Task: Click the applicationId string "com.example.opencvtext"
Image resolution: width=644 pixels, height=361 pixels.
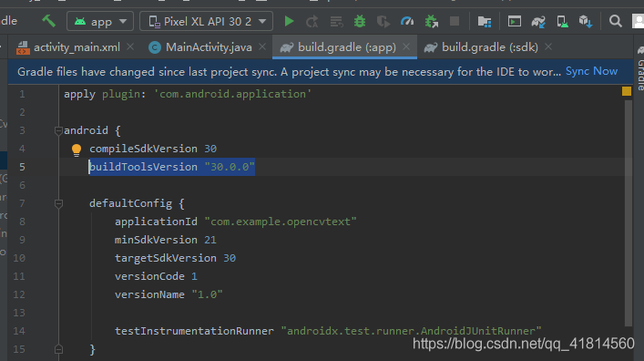Action: point(281,222)
